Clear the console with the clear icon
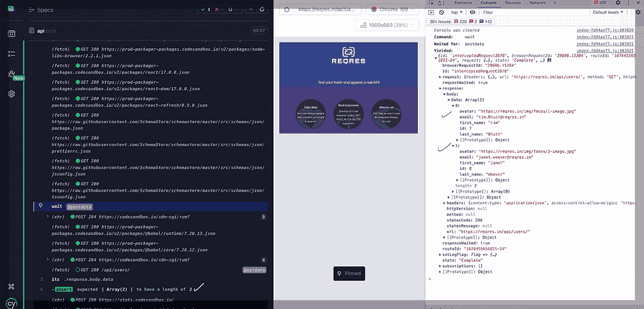Screen dimensions: 644x309 [442, 12]
